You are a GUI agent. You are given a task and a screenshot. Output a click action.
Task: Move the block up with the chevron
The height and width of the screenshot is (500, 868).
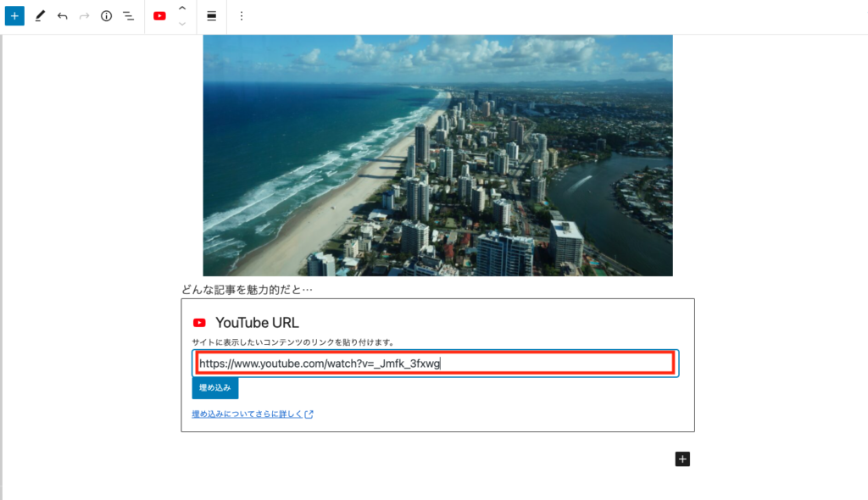point(181,8)
